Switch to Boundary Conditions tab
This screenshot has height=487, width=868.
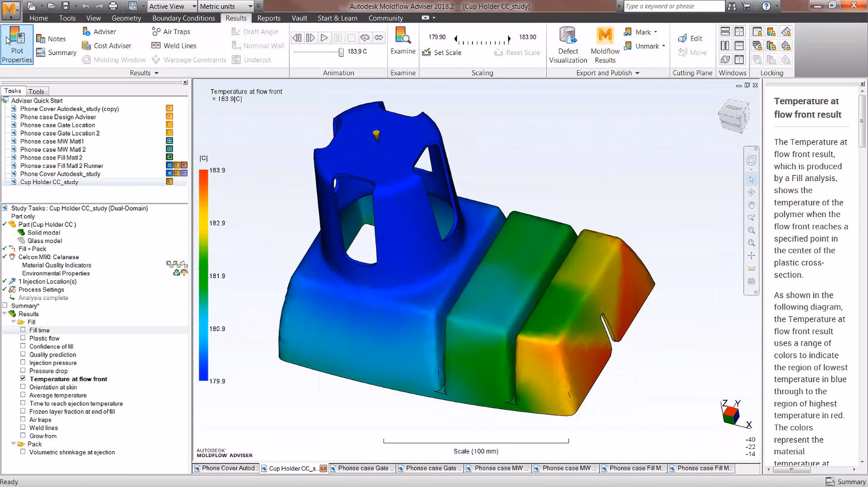coord(184,18)
